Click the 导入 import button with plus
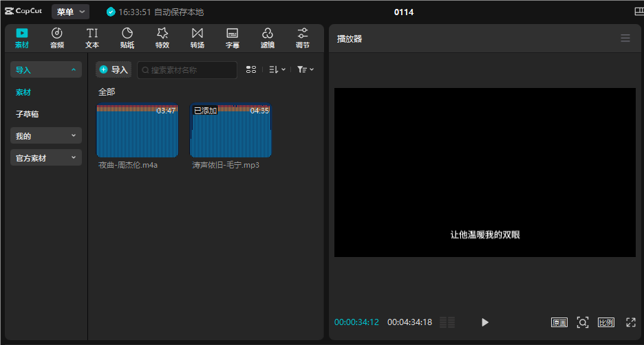 [114, 69]
